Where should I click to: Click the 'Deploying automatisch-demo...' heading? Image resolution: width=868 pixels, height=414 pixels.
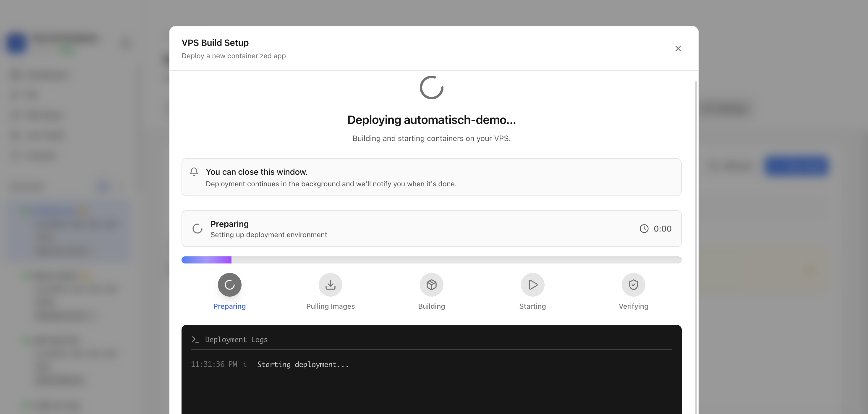[431, 120]
